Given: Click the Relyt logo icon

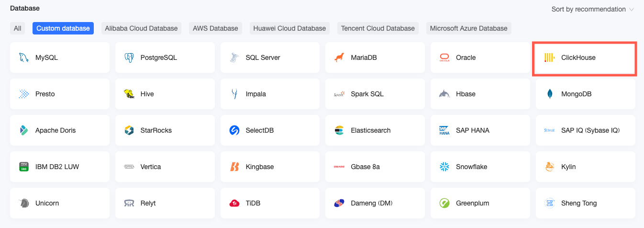Looking at the screenshot, I should [129, 203].
